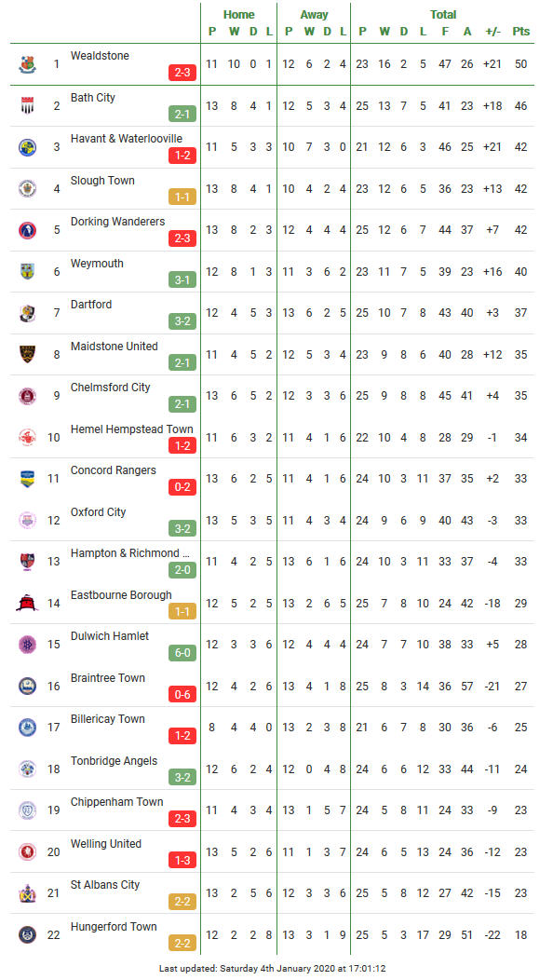Open Slough Town's 1-1 result badge
The image size is (553, 980).
click(x=182, y=197)
